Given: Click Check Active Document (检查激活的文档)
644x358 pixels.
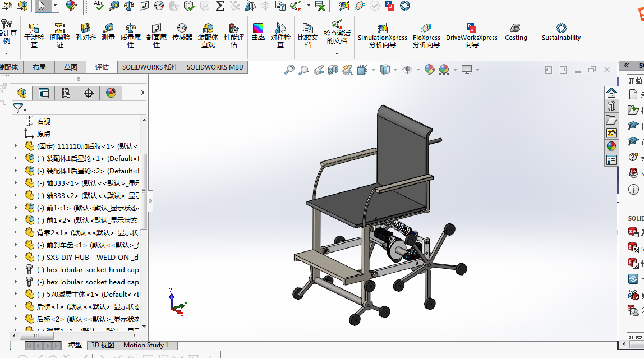Looking at the screenshot, I should click(337, 32).
